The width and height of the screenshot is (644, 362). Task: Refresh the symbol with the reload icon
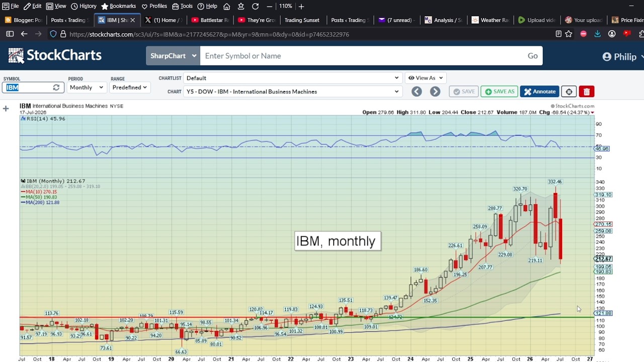[x=56, y=87]
